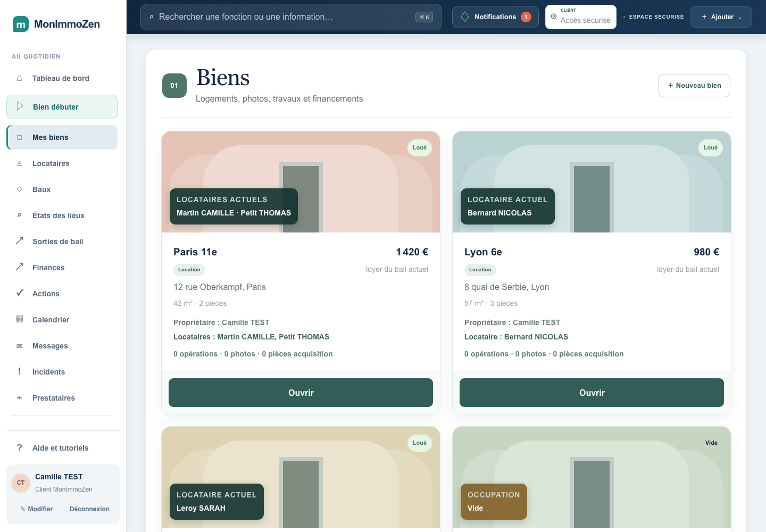This screenshot has height=532, width=766.
Task: Go to the Locataires section
Action: tap(62, 163)
